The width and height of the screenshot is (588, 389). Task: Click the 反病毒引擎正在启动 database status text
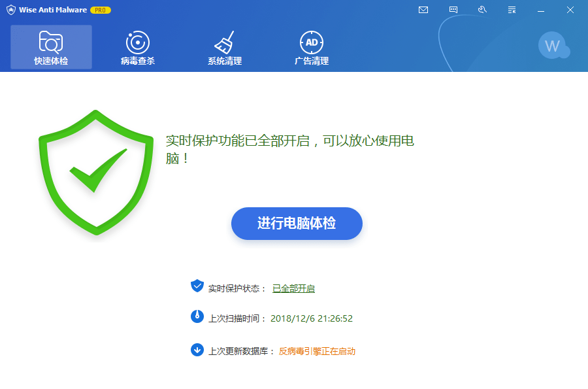317,351
